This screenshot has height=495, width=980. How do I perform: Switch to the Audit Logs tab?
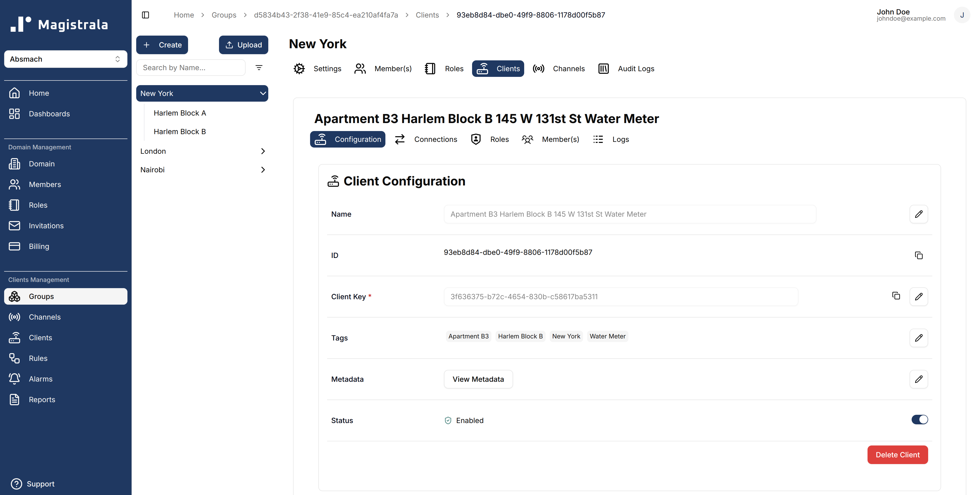click(x=626, y=69)
